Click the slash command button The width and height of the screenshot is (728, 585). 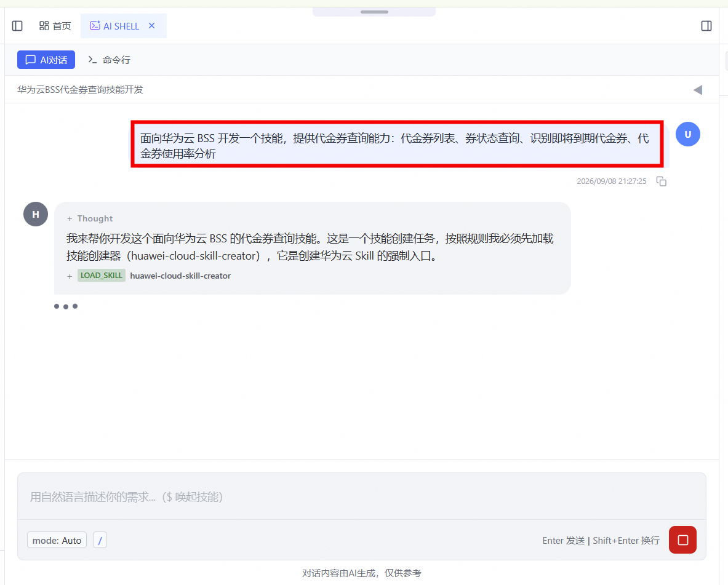click(x=100, y=541)
